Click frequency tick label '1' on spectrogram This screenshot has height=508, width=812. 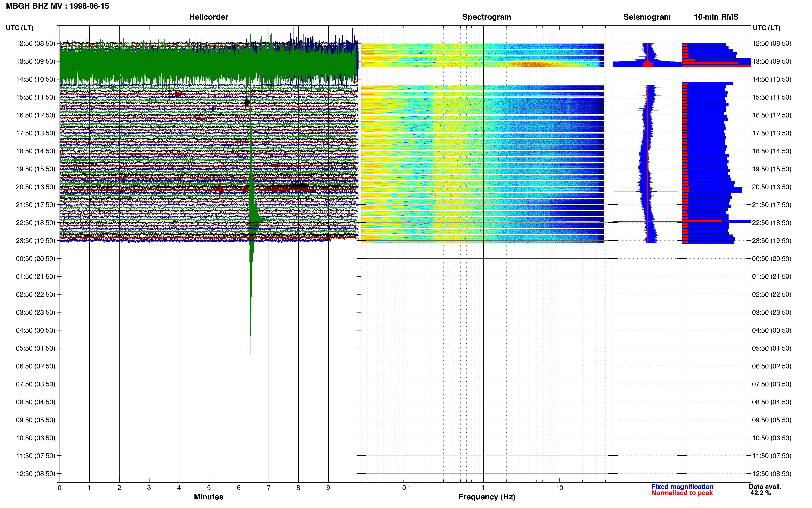click(x=483, y=488)
